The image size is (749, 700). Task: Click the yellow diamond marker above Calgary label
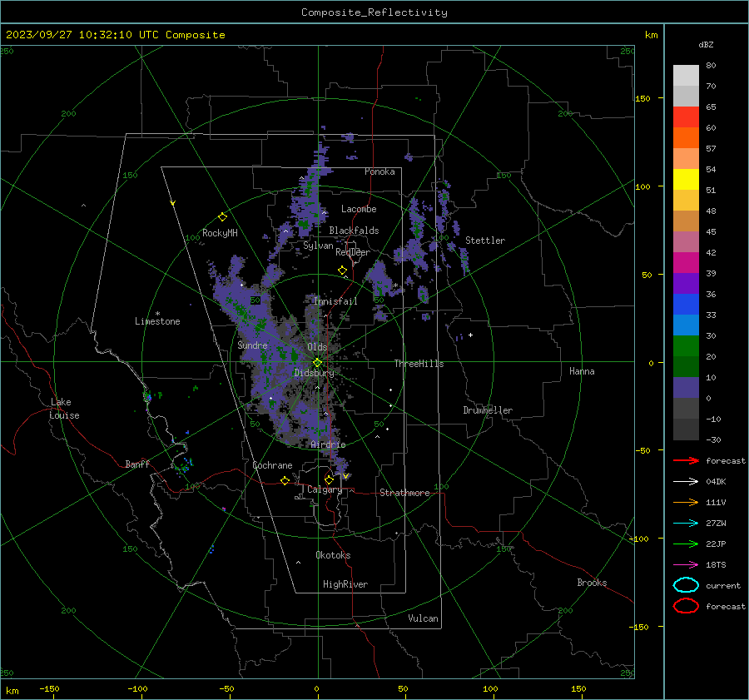(329, 479)
